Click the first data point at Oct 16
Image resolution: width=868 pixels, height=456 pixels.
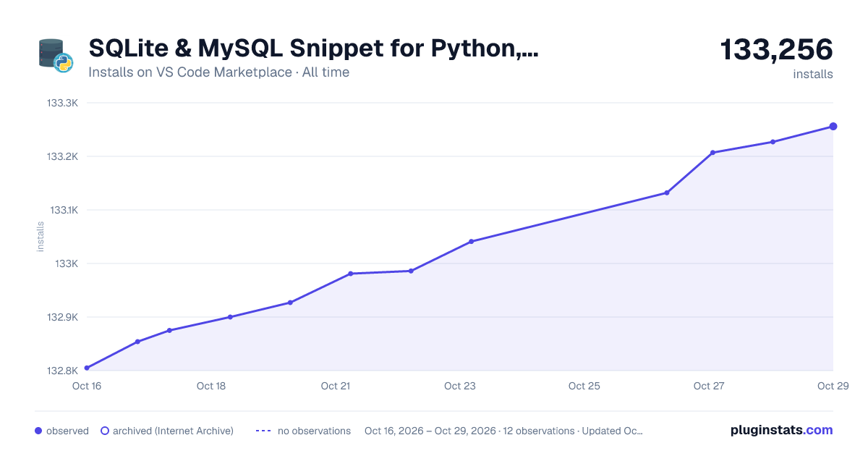pos(87,368)
